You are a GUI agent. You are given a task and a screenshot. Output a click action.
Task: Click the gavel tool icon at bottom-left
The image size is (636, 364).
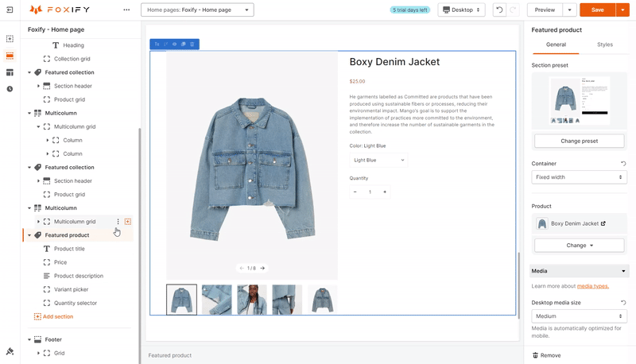pos(10,351)
